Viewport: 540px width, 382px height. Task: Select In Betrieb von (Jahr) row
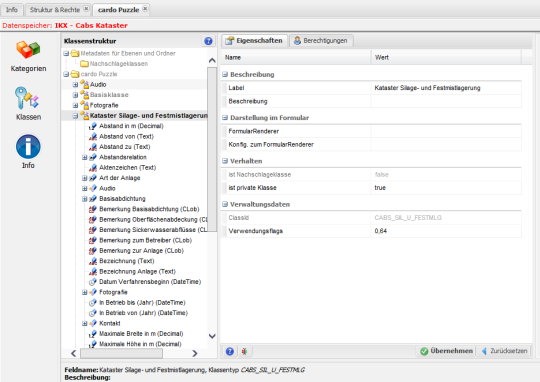click(143, 313)
